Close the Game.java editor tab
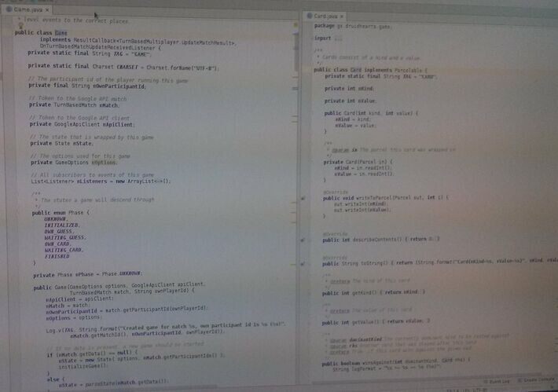Image resolution: width=558 pixels, height=392 pixels. pyautogui.click(x=47, y=10)
